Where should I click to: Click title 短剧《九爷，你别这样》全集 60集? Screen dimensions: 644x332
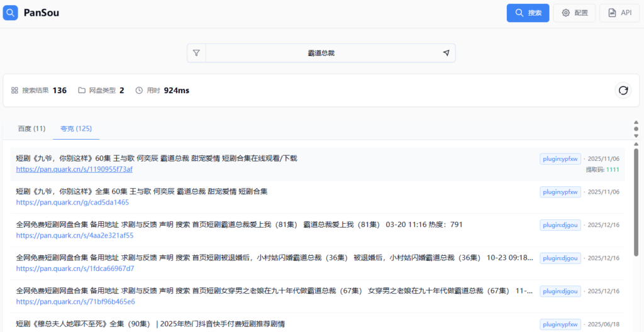coord(142,192)
